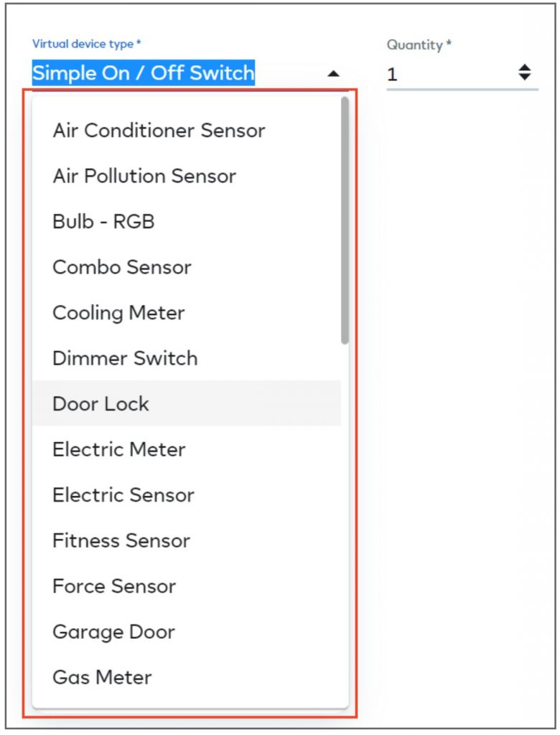Choose Gas Meter at the list bottom
Viewport: 560px width, 735px height.
point(101,677)
